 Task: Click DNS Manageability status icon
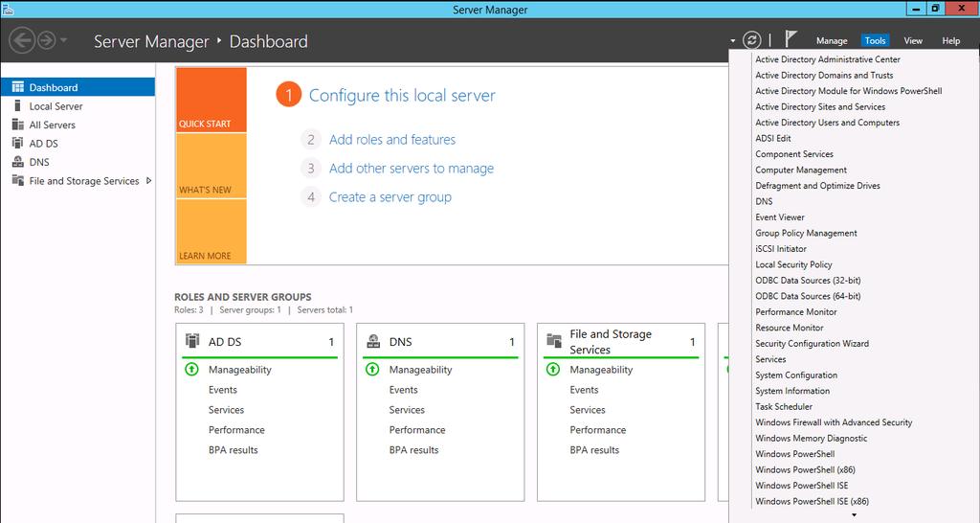[372, 369]
